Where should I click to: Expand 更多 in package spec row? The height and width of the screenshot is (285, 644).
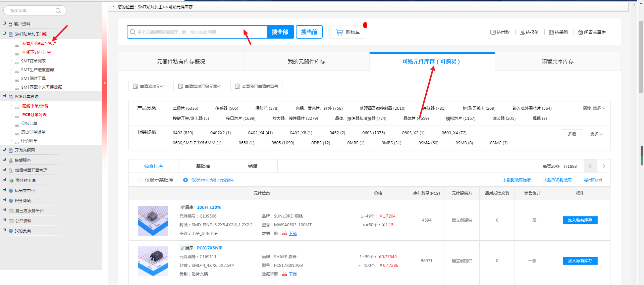click(x=596, y=134)
